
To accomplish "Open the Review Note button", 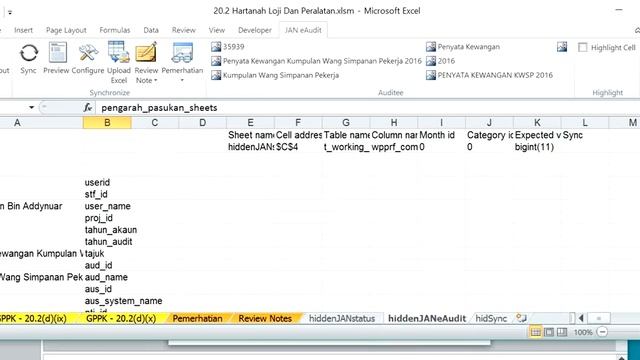I will pos(146,62).
